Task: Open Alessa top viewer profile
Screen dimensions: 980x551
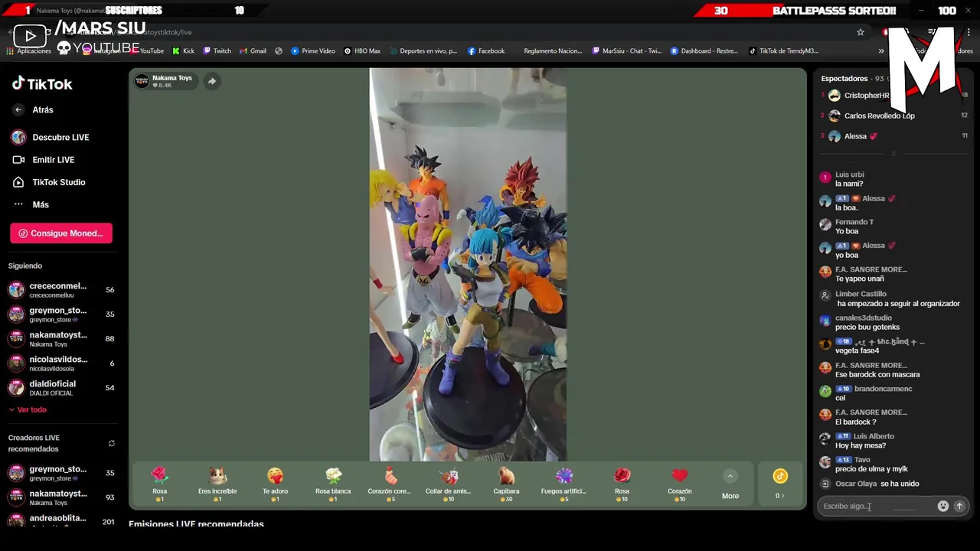Action: pos(855,136)
